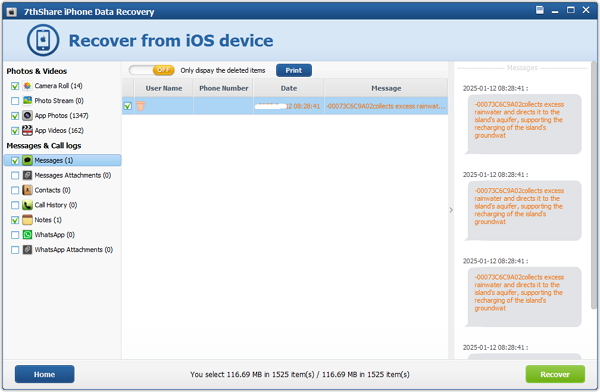Viewport: 600px width, 392px height.
Task: Sort by Message column header
Action: pos(386,88)
